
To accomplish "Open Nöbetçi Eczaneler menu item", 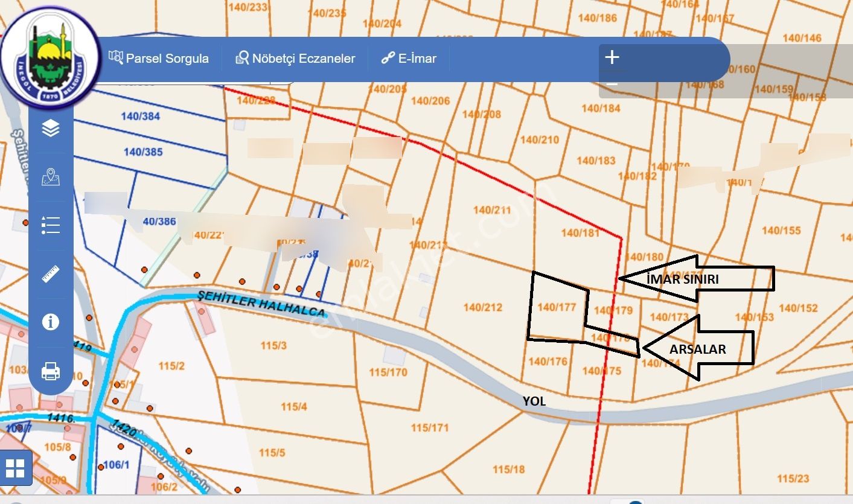I will [x=295, y=59].
